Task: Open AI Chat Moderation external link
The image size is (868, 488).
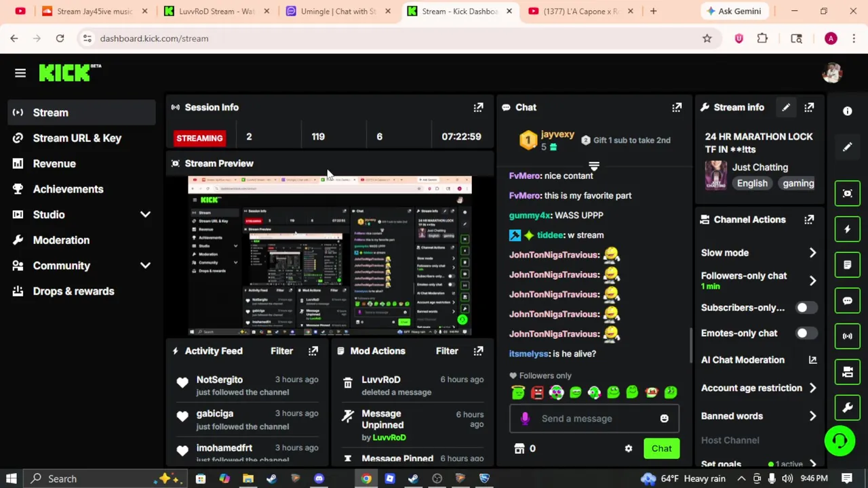Action: (x=812, y=360)
